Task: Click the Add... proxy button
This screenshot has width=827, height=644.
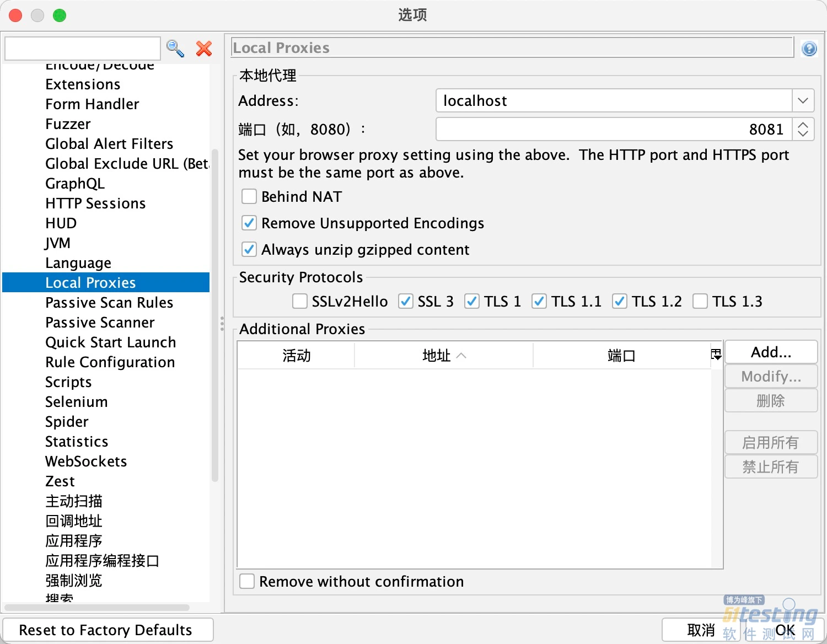Action: pos(770,352)
